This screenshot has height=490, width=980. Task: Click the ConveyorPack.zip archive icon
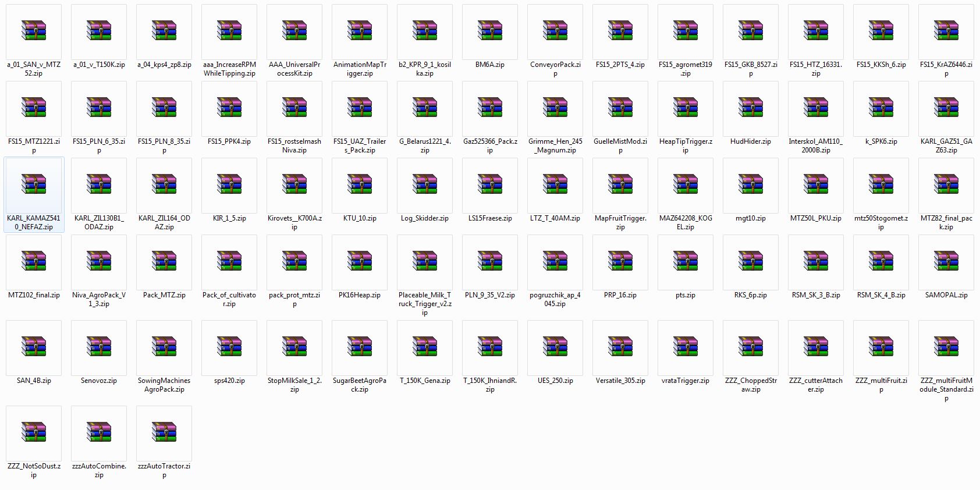555,31
